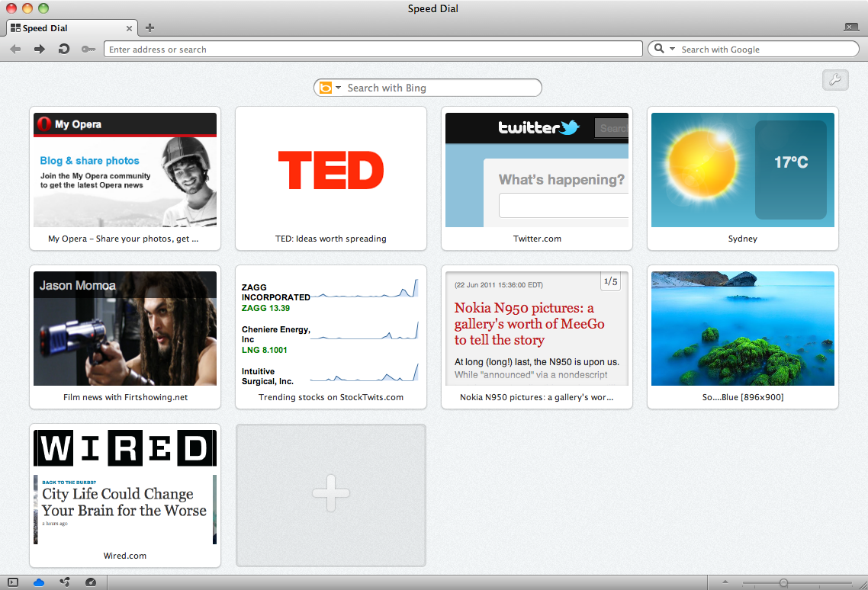Open the Wired.com Speed Dial entry

coord(125,495)
